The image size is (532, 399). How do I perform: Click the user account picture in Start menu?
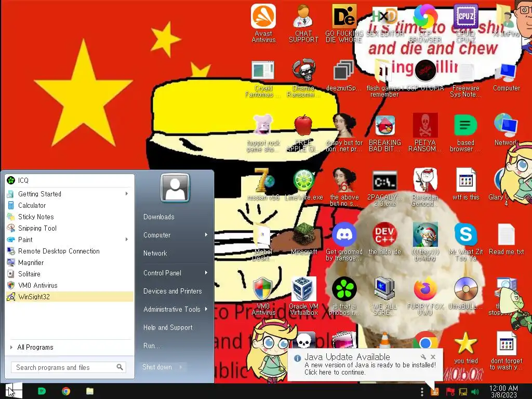[175, 188]
